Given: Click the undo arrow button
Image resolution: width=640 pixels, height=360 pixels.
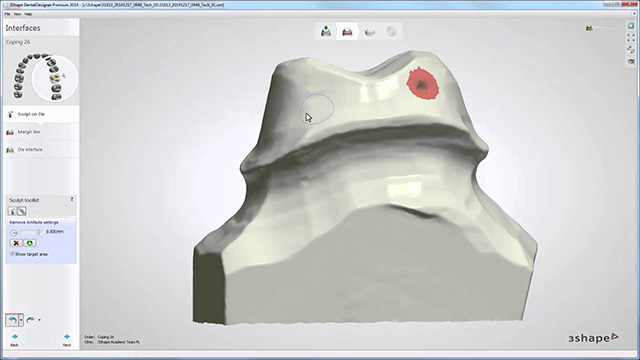Looking at the screenshot, I should point(12,320).
